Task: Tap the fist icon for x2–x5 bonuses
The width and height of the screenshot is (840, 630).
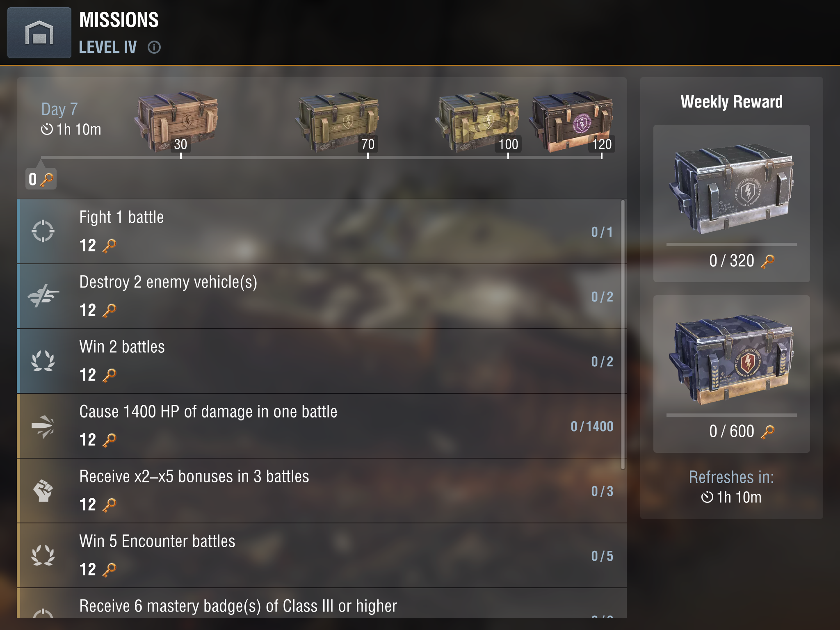Action: tap(43, 491)
